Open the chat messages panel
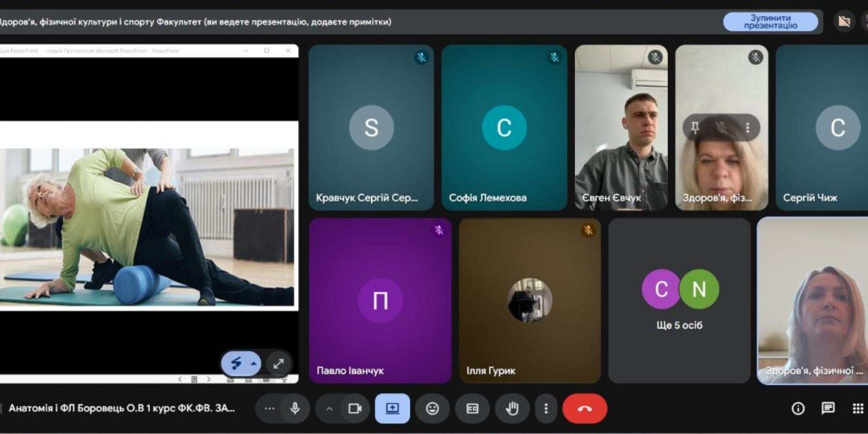This screenshot has height=434, width=868. pos(828,408)
